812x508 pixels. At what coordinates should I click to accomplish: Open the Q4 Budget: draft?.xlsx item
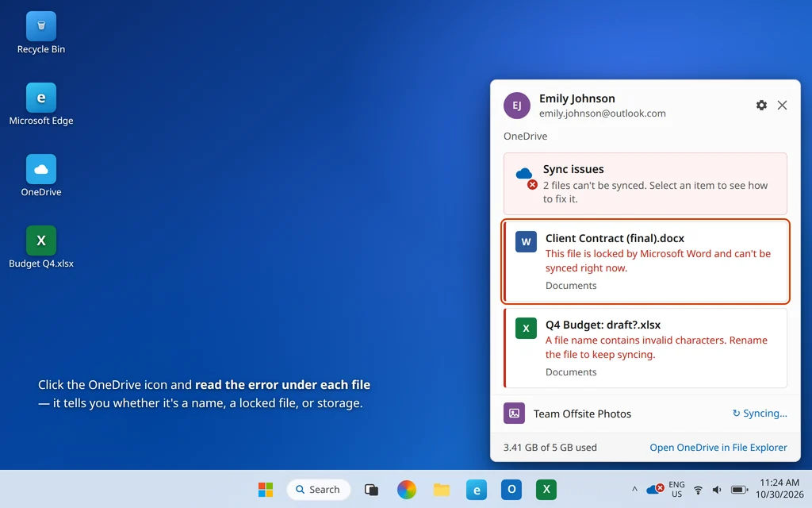click(645, 348)
